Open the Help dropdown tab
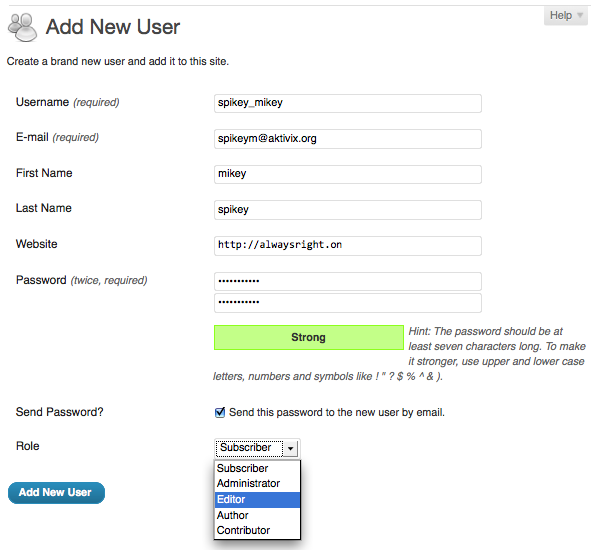 566,16
